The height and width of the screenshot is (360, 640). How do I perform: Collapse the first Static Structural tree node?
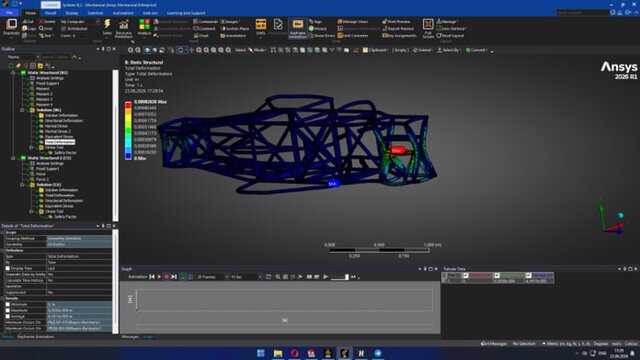[13, 73]
